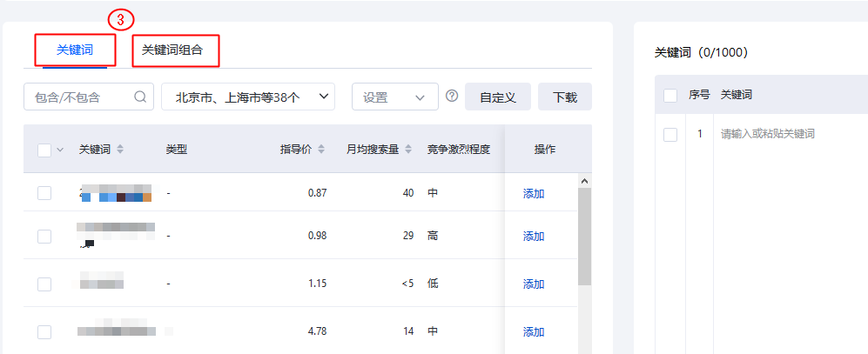This screenshot has height=354, width=868.
Task: Expand the chevron beside the header checkbox
Action: click(60, 150)
